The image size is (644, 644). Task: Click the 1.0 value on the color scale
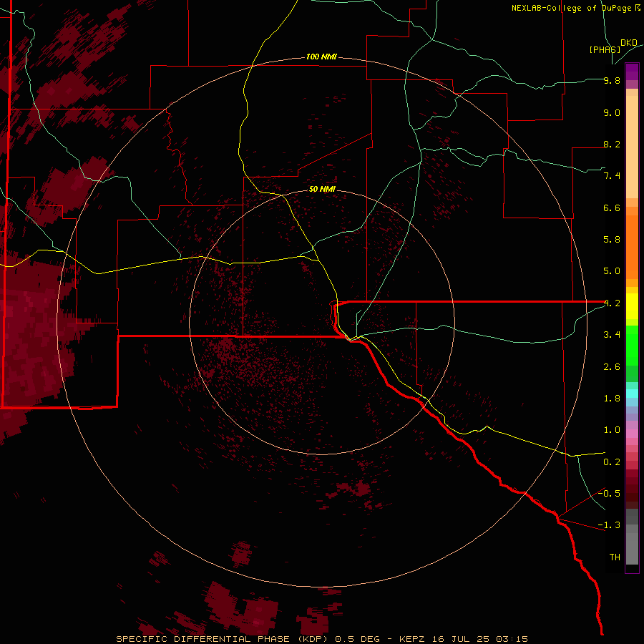(x=612, y=430)
